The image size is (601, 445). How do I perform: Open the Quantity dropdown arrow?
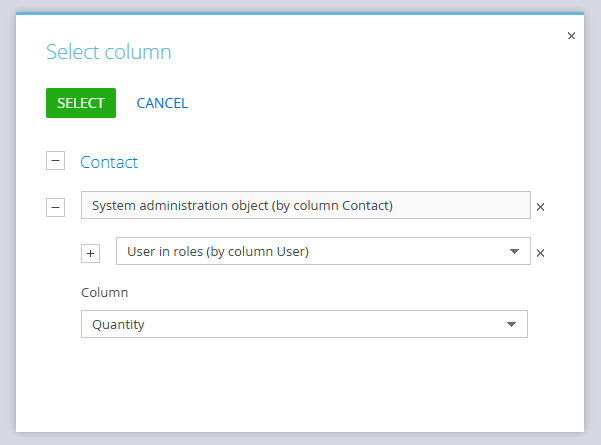[511, 324]
